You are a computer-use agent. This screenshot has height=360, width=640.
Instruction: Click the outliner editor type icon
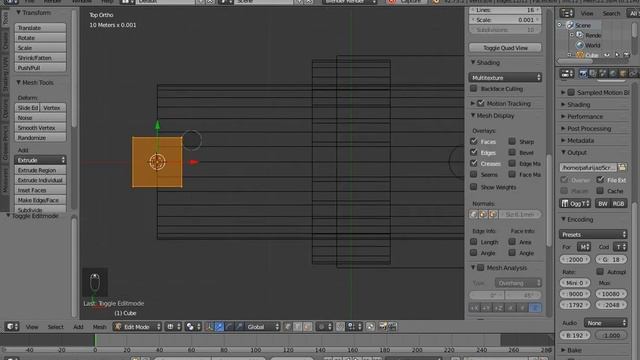click(x=567, y=13)
